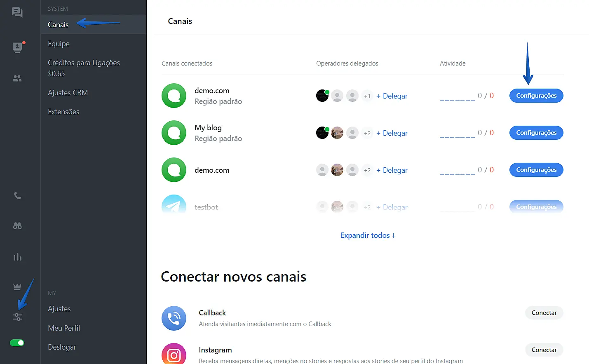Show the +1 extra operators in demo.com row
The image size is (589, 364).
tap(367, 96)
